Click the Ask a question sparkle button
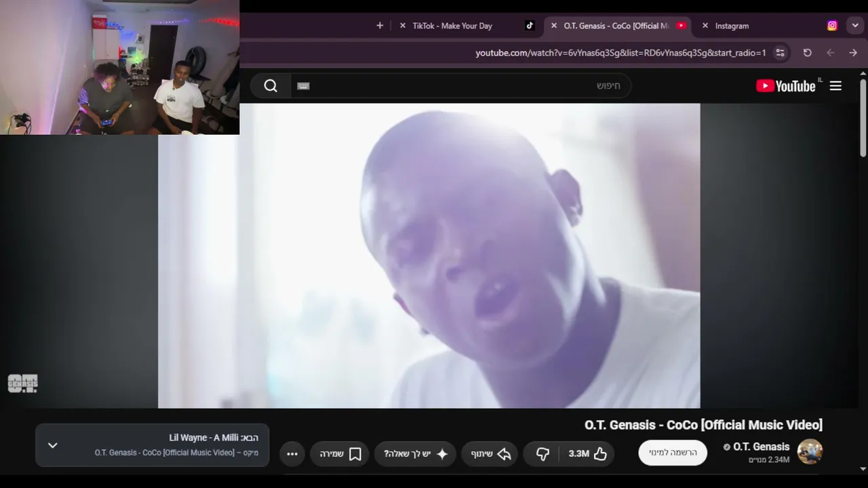 (416, 454)
